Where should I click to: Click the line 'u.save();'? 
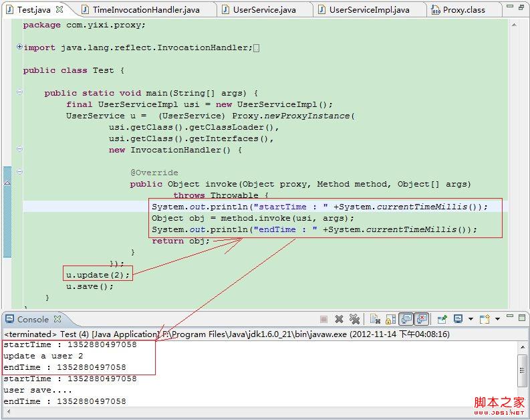(90, 286)
